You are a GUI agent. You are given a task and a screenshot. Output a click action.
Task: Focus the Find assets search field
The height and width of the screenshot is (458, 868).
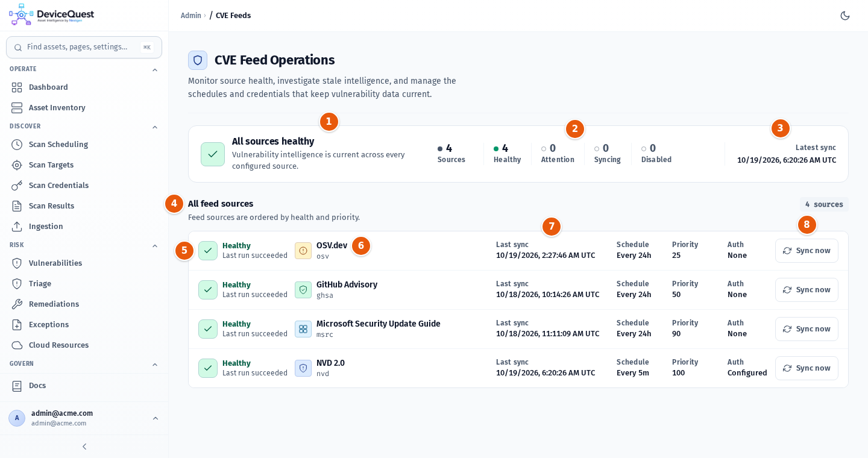pyautogui.click(x=84, y=47)
